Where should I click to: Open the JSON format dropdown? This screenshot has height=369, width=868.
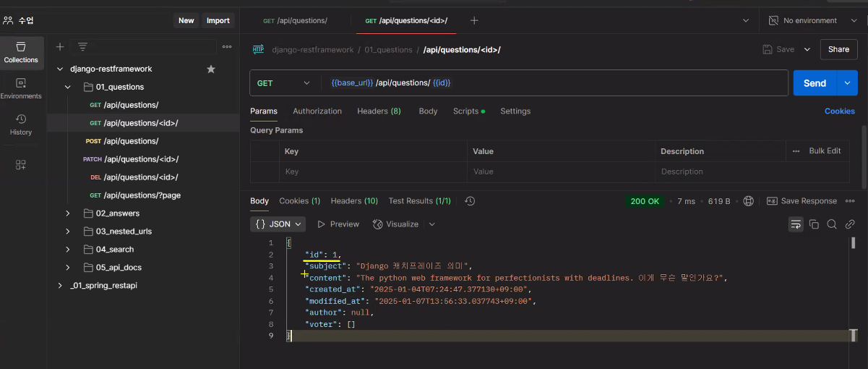pos(278,224)
